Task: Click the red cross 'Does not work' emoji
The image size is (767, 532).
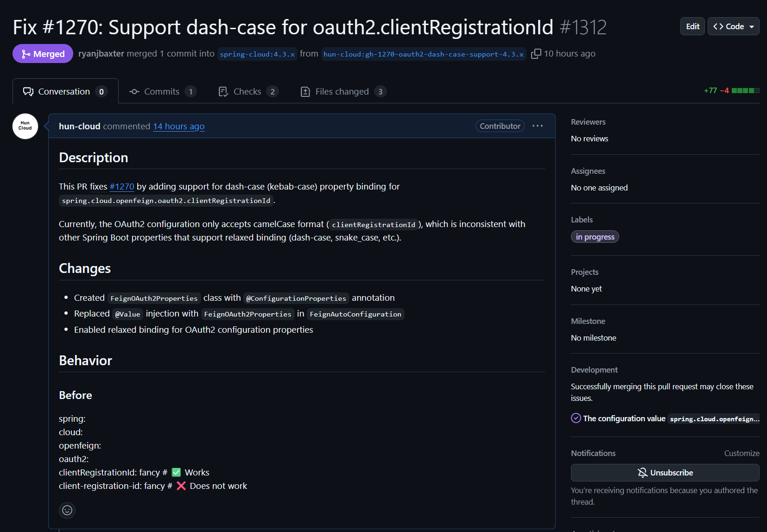Action: click(x=181, y=486)
